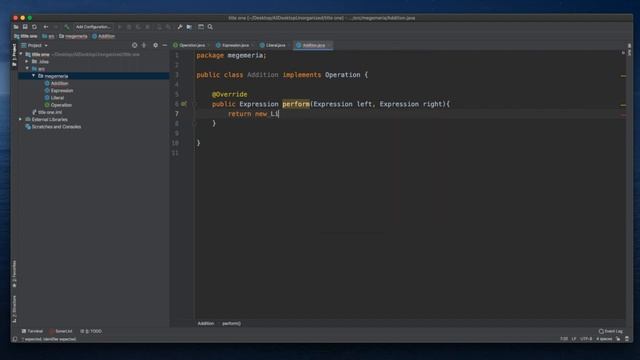Click Addition in the editor breadcrumb bar
Screen dimensions: 640x360
pyautogui.click(x=206, y=324)
